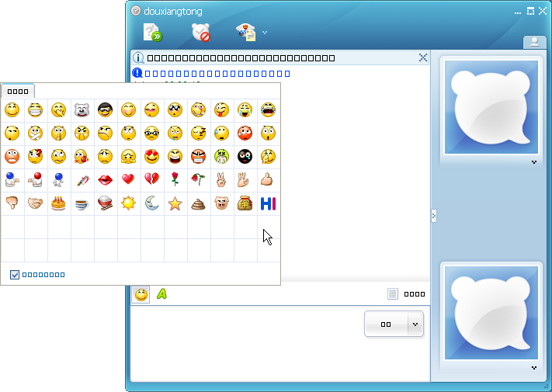Insert the birthday cake emoticon

pos(59,203)
